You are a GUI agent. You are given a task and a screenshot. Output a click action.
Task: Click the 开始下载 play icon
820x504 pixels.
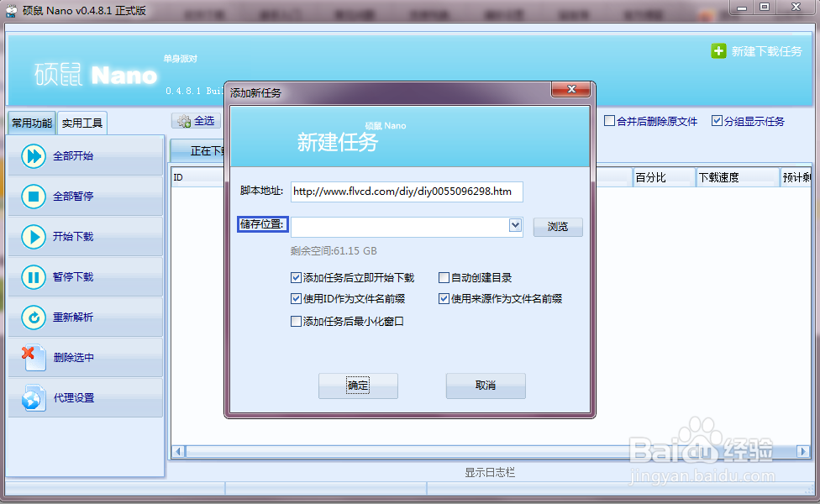34,236
